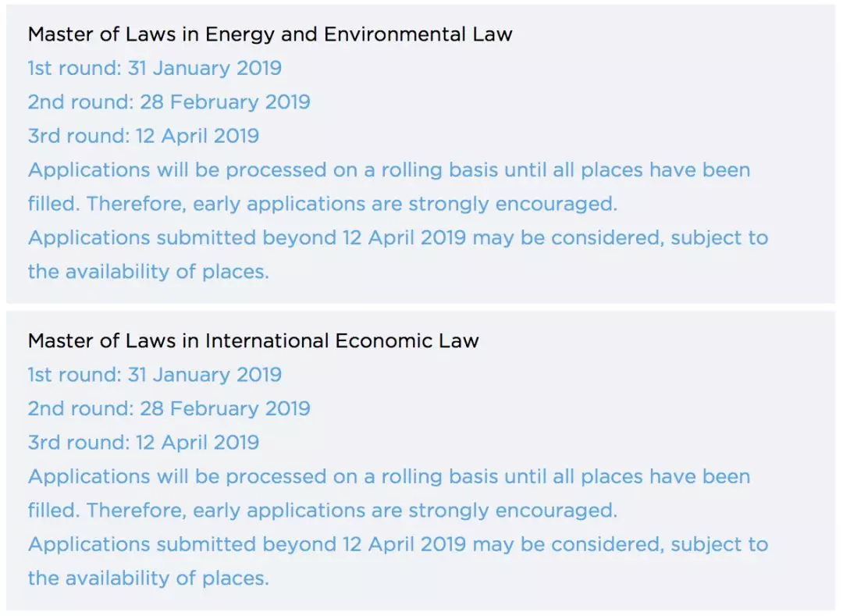This screenshot has width=843, height=616.
Task: Select Energy law's 2nd round 28 February 2019 line
Action: pyautogui.click(x=169, y=102)
